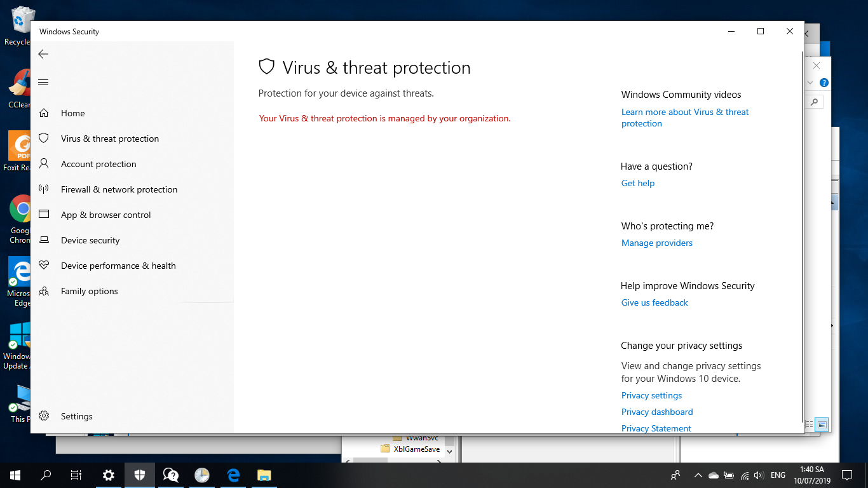Open the Privacy Statement link
Image resolution: width=868 pixels, height=488 pixels.
click(x=656, y=428)
